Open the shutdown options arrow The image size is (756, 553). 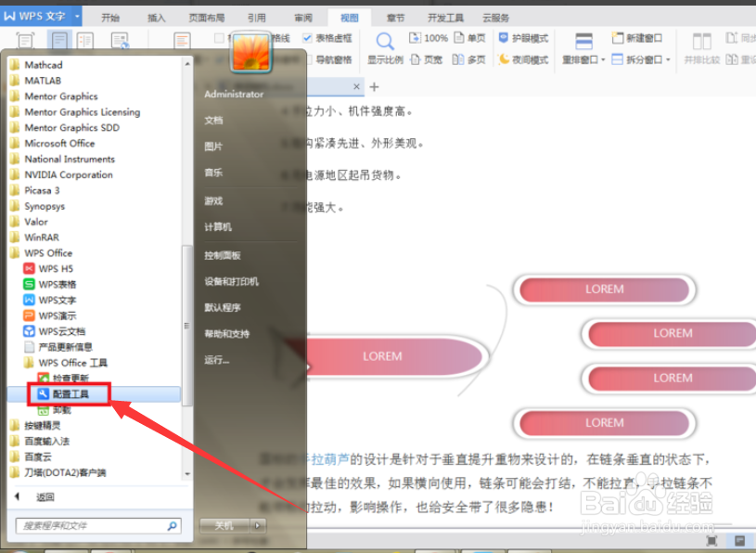tap(257, 525)
